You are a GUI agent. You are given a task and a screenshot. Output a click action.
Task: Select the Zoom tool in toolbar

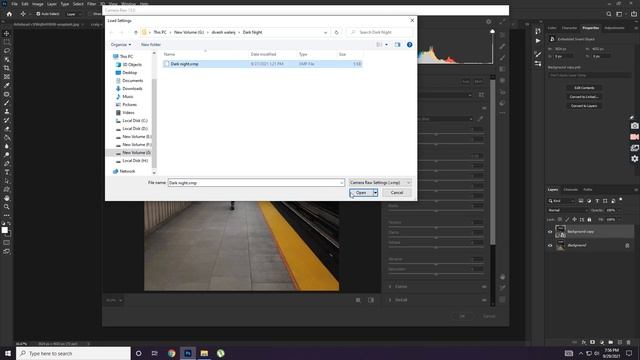point(7,207)
